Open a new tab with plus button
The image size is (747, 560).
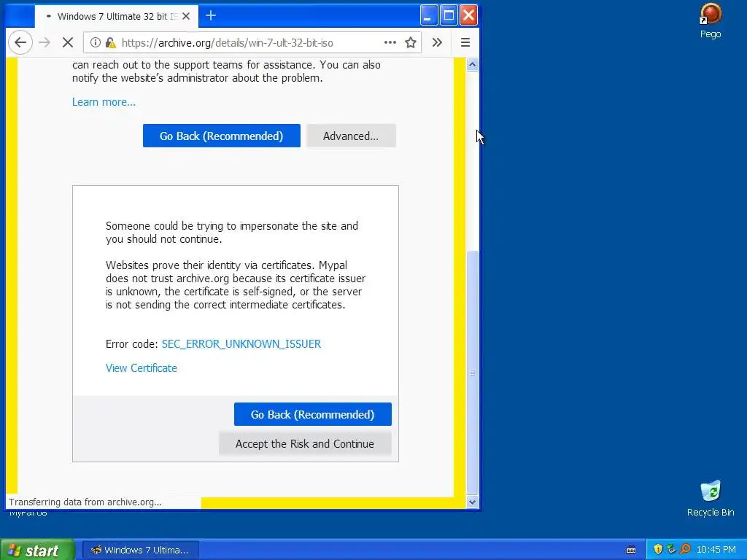click(x=211, y=16)
